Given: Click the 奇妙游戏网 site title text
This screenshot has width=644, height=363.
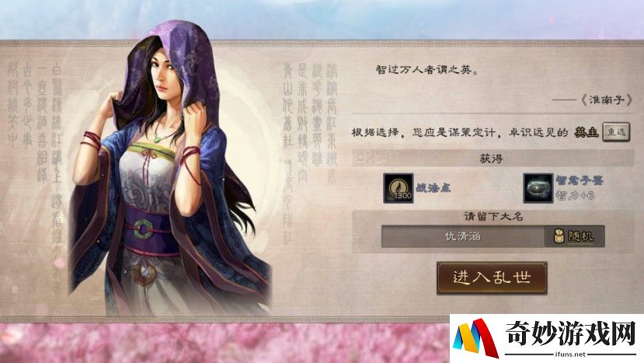Looking at the screenshot, I should (570, 333).
